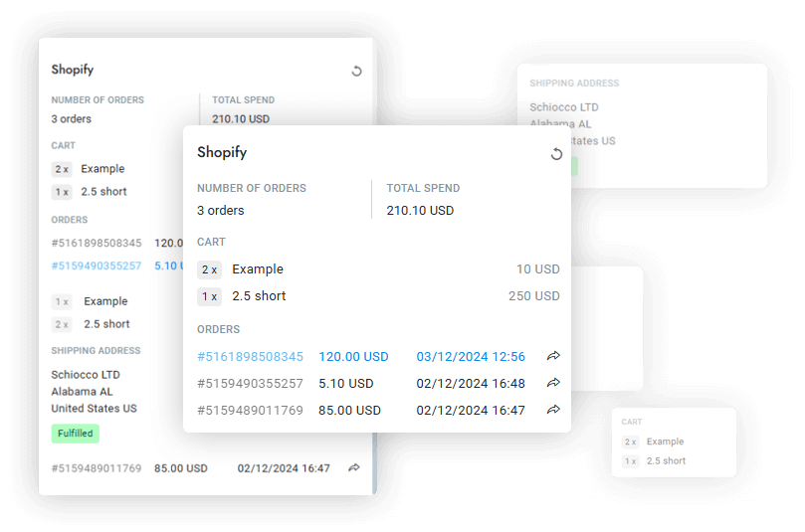Click '02/12/2024 16:47' in back panel
The image size is (805, 532).
[x=284, y=468]
